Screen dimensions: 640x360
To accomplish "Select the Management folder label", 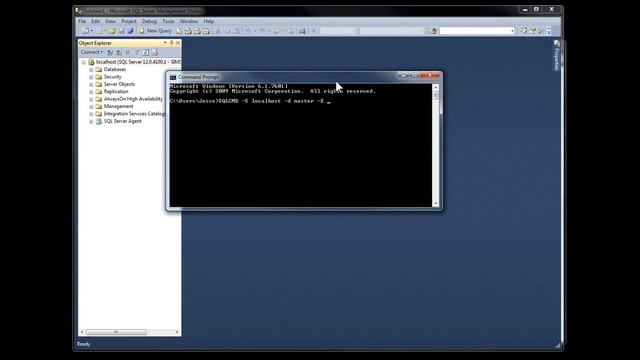I will pyautogui.click(x=118, y=106).
